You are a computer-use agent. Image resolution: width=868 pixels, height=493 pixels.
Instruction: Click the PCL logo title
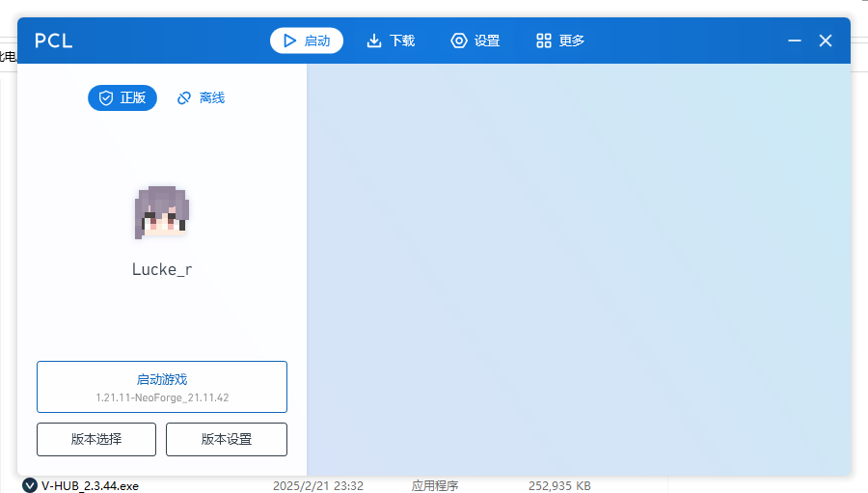coord(54,41)
